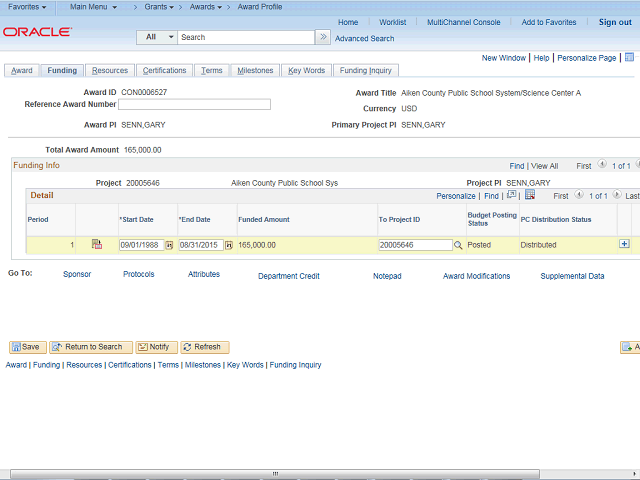The height and width of the screenshot is (480, 640).
Task: Open the Notepad link
Action: (387, 276)
